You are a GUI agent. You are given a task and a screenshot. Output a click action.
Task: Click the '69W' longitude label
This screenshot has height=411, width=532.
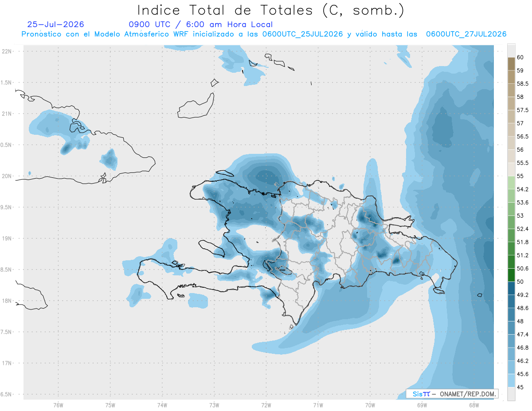422,405
